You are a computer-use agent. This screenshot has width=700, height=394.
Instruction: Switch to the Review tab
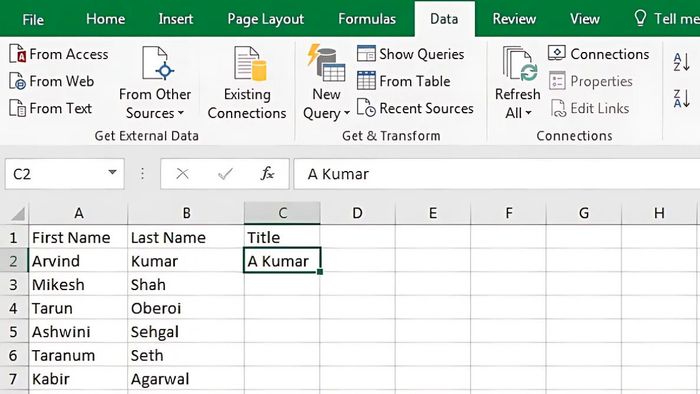pyautogui.click(x=514, y=19)
